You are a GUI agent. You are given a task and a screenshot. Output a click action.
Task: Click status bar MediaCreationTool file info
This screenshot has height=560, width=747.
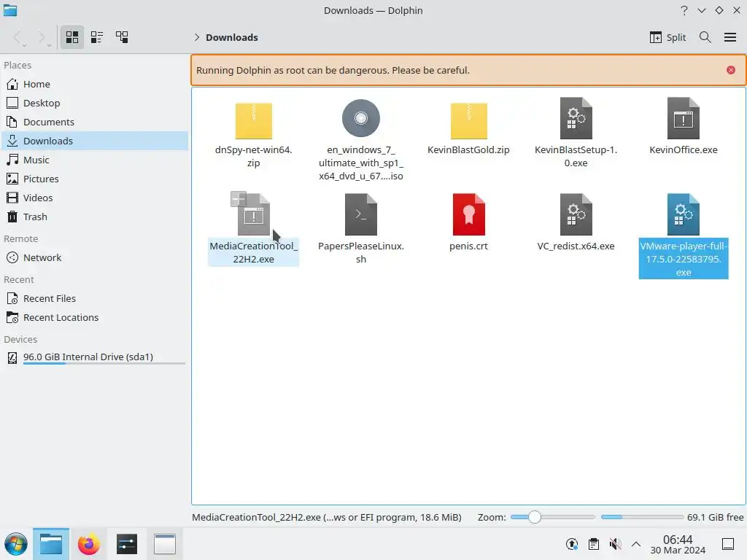[x=326, y=517]
